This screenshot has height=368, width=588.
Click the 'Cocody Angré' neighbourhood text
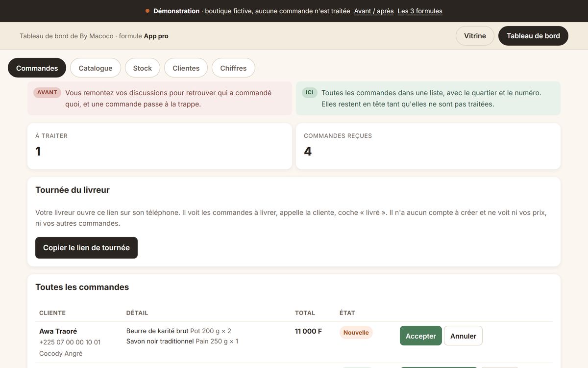pyautogui.click(x=61, y=353)
